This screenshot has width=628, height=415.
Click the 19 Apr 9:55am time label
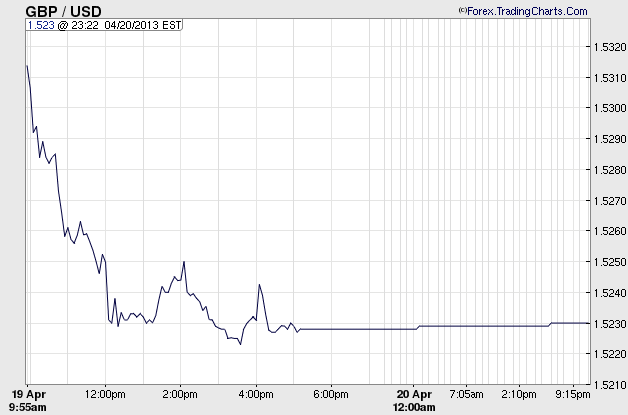(x=28, y=401)
